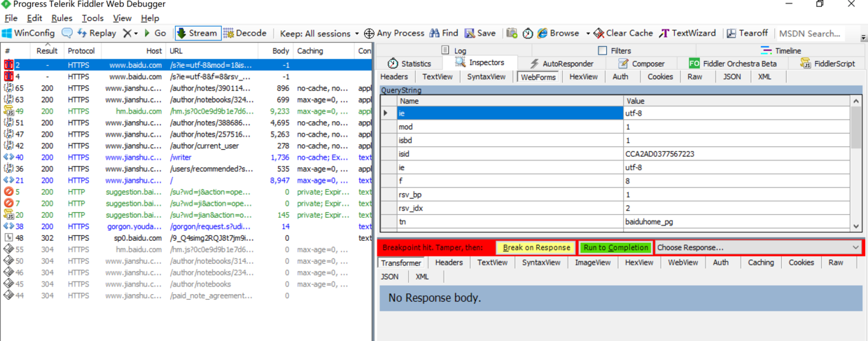The width and height of the screenshot is (868, 341).
Task: Select request XML inspector tab
Action: click(765, 77)
